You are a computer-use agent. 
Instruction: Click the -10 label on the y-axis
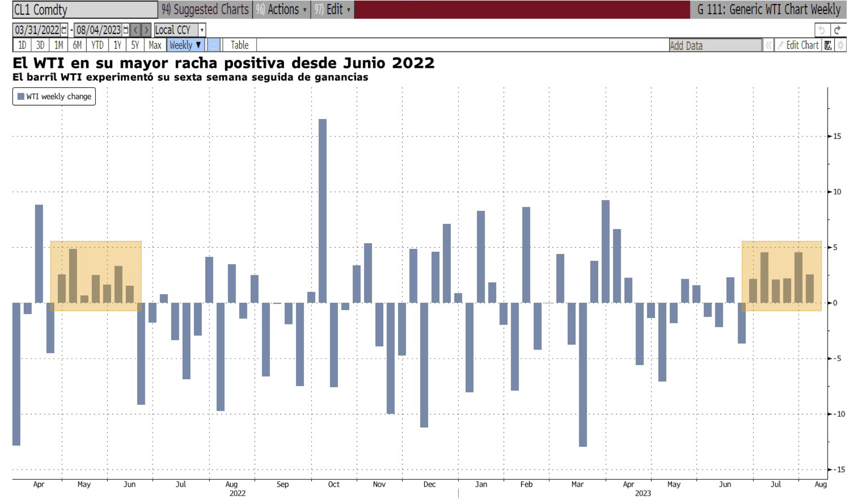[839, 414]
